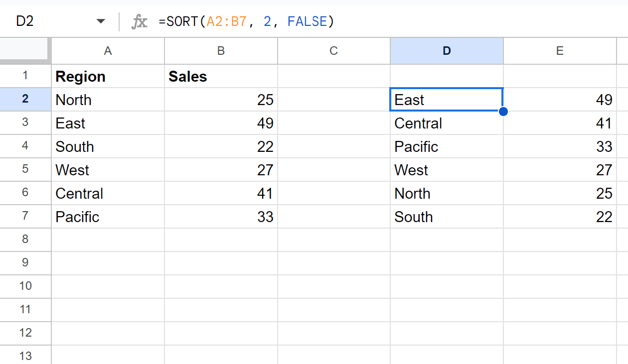This screenshot has height=364, width=628.
Task: Select row 10 header
Action: coord(25,287)
